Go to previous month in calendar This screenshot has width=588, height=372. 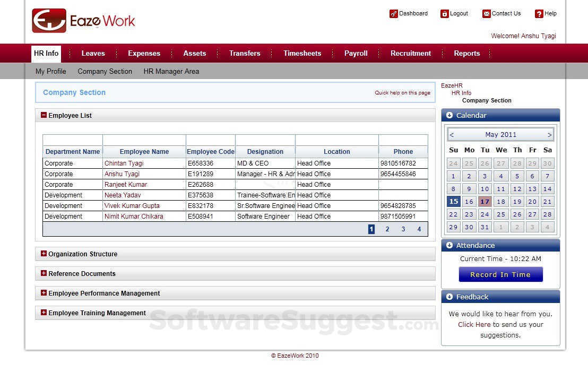coord(452,135)
